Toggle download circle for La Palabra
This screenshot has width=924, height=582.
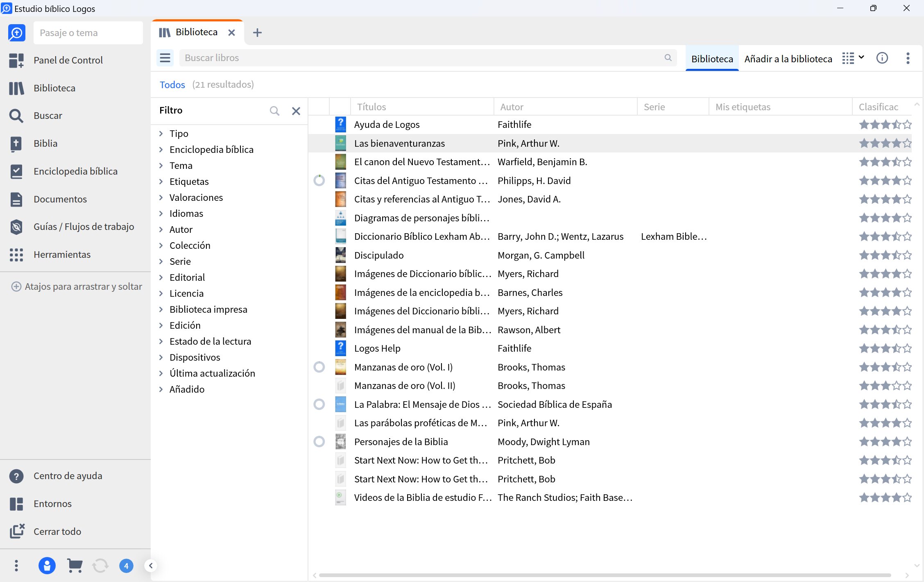(319, 405)
